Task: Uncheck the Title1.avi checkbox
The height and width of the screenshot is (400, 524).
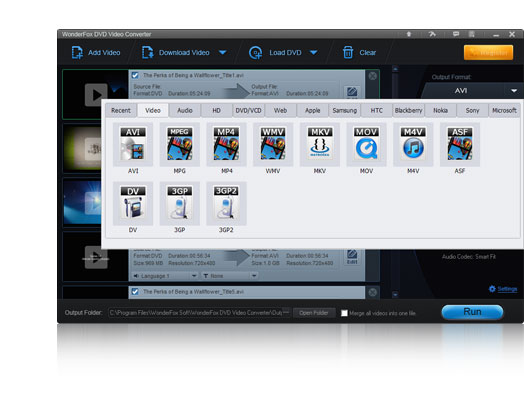Action: pos(135,76)
